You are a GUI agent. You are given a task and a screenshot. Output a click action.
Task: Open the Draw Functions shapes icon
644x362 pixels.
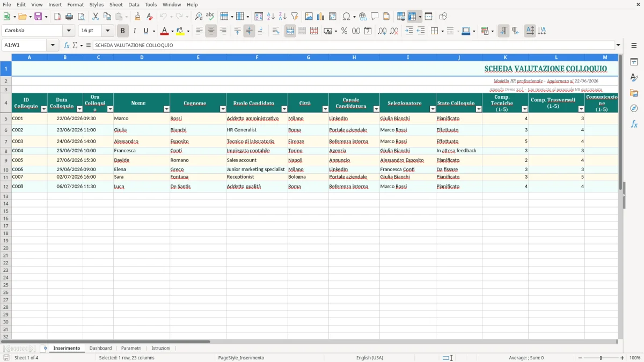click(x=443, y=17)
